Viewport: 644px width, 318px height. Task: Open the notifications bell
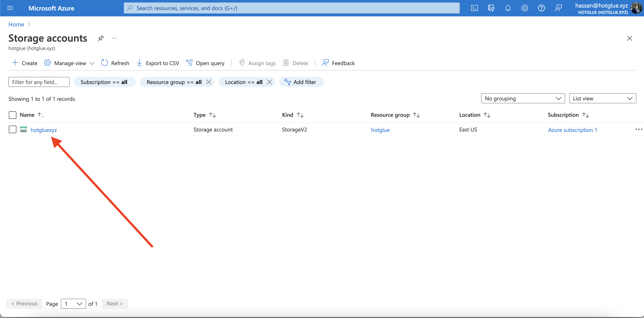pos(508,8)
